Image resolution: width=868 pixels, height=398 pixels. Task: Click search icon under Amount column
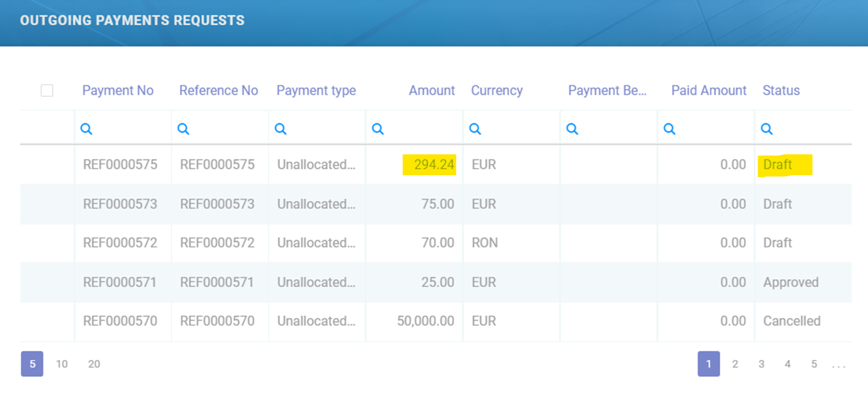[378, 129]
